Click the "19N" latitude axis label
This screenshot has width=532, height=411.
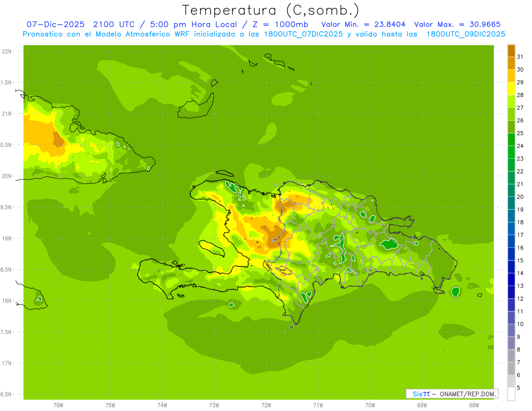click(7, 239)
